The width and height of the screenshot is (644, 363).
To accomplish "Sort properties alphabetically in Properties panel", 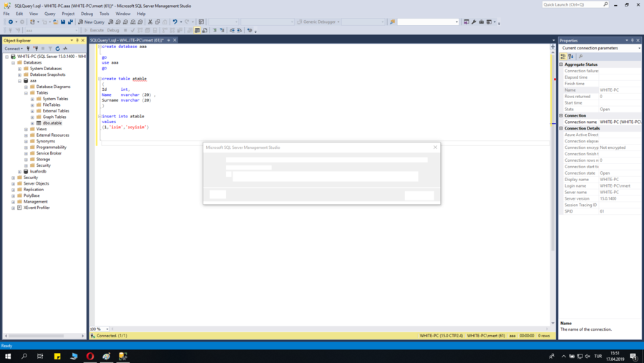I will pyautogui.click(x=570, y=57).
